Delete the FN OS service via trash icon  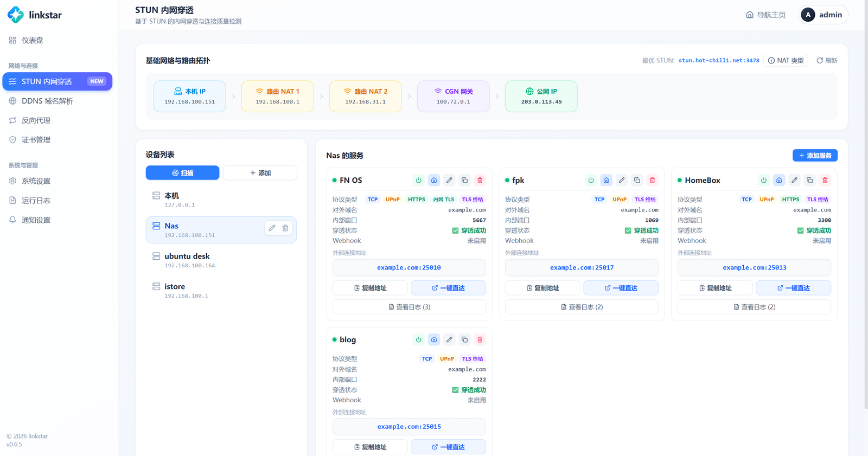tap(480, 180)
